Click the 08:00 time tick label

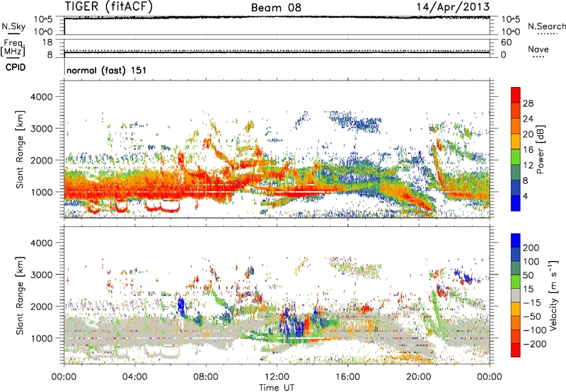[x=206, y=377]
